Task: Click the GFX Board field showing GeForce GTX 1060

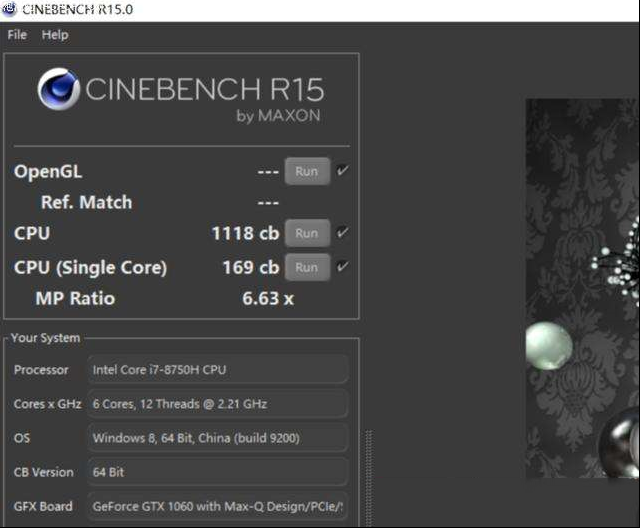Action: [218, 507]
